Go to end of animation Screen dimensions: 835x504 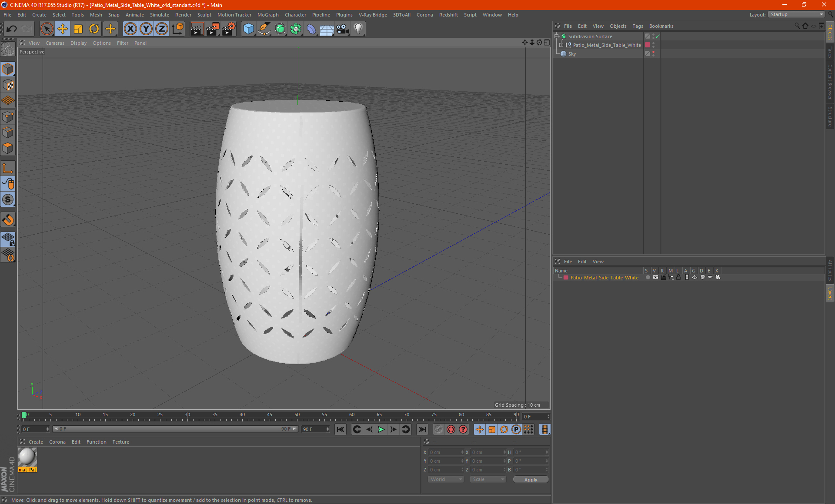[x=422, y=429]
